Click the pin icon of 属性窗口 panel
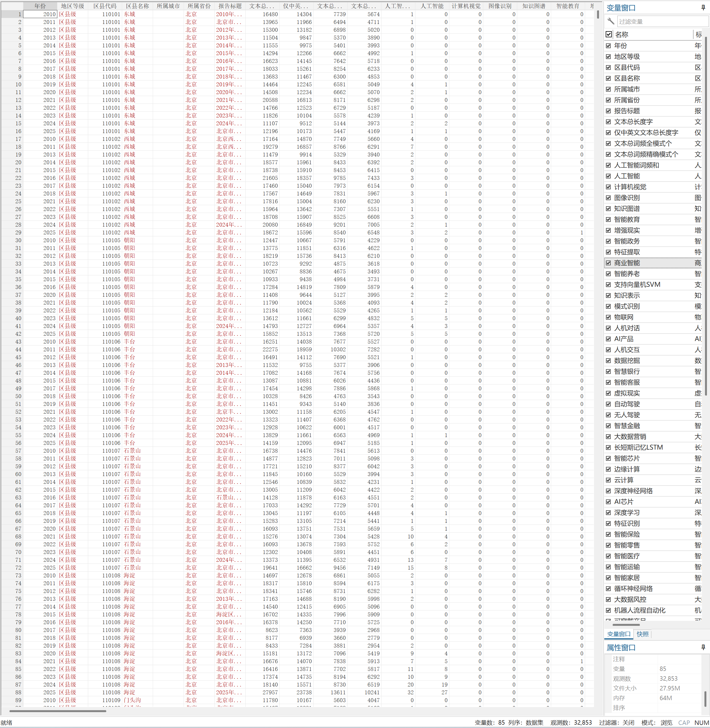This screenshot has height=728, width=710. (703, 647)
